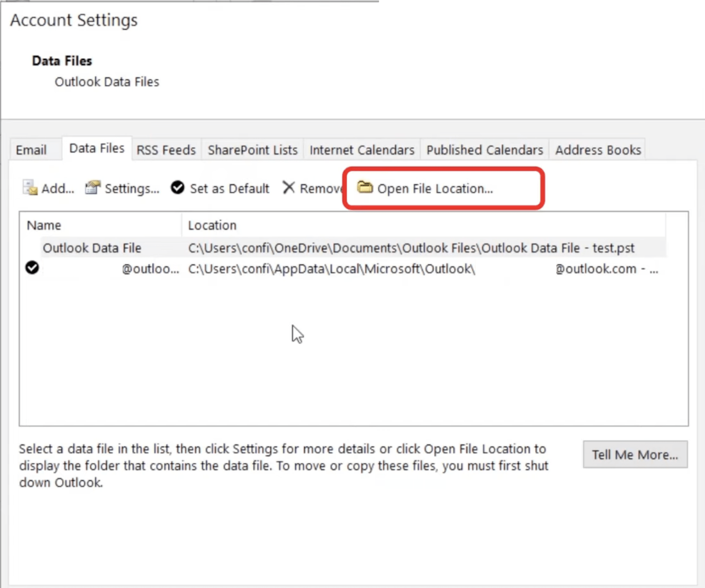Viewport: 705px width, 588px height.
Task: Click the Set as Default checkmark icon
Action: pyautogui.click(x=177, y=188)
